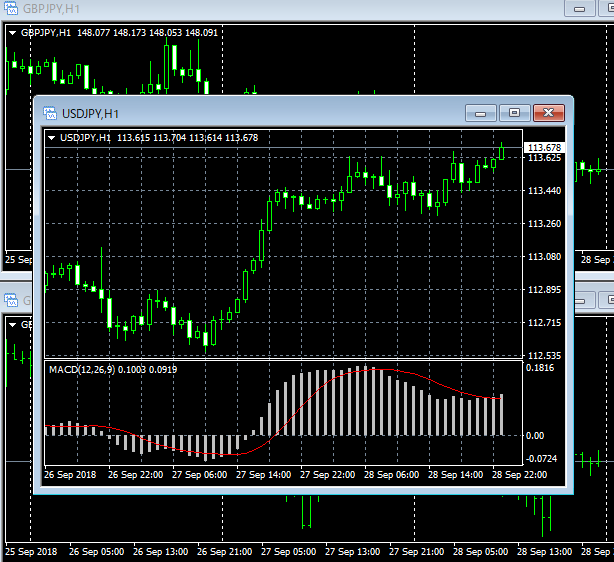Click the 112.535 price scale value

[x=544, y=356]
